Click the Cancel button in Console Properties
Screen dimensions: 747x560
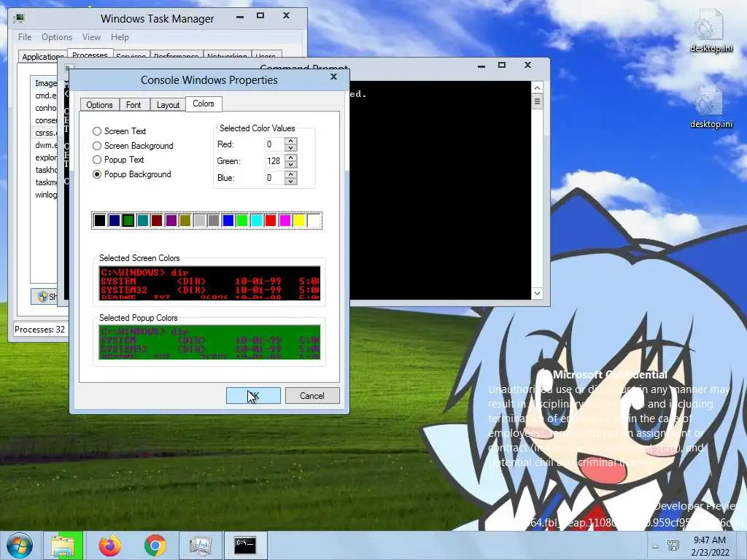tap(312, 396)
